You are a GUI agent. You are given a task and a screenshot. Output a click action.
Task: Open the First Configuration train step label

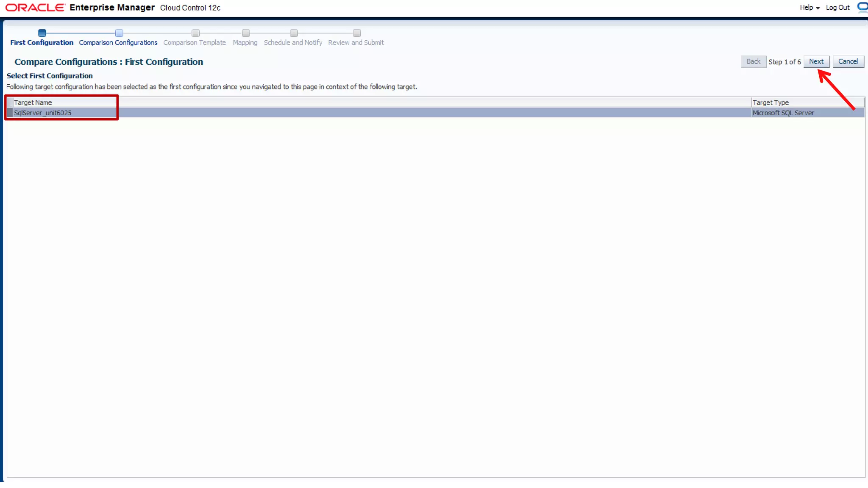42,42
